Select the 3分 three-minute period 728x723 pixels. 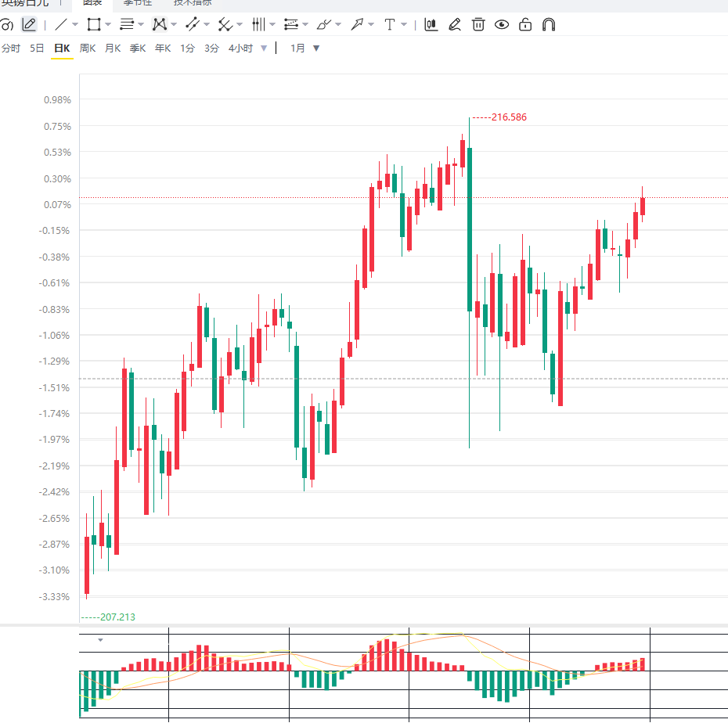(211, 49)
